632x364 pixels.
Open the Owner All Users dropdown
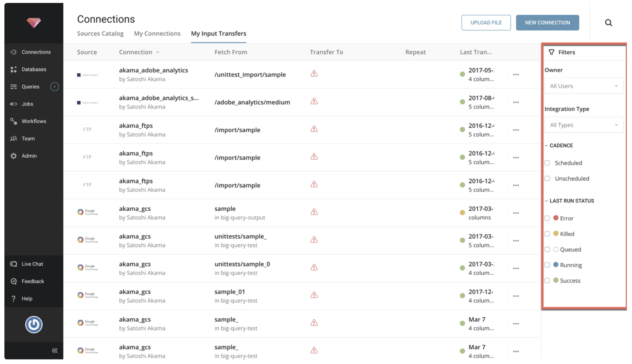point(583,86)
